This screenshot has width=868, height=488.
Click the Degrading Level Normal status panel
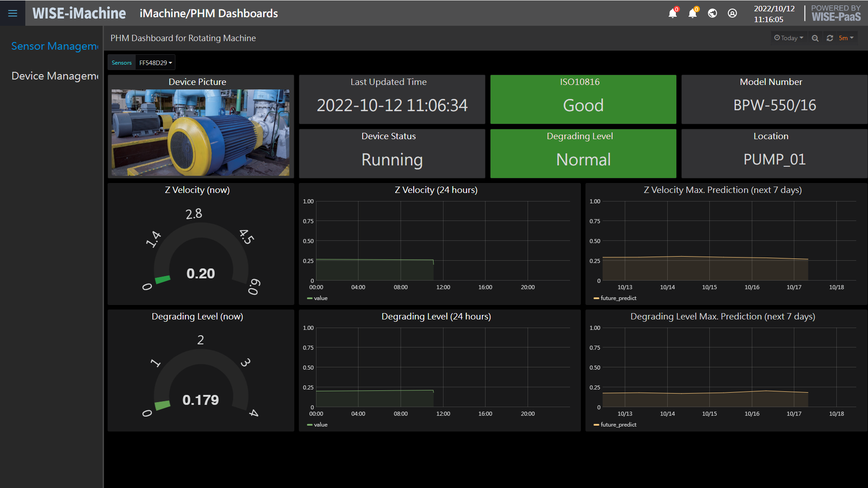[x=582, y=151]
